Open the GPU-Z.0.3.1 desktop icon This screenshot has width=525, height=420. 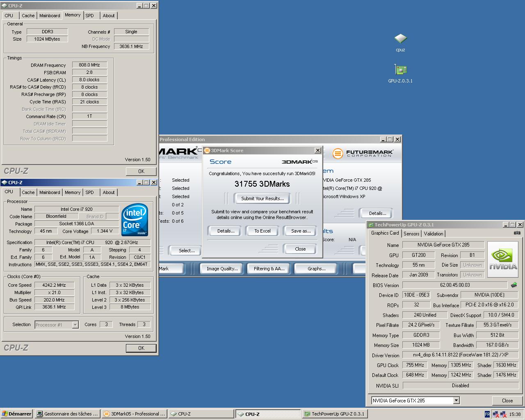400,70
